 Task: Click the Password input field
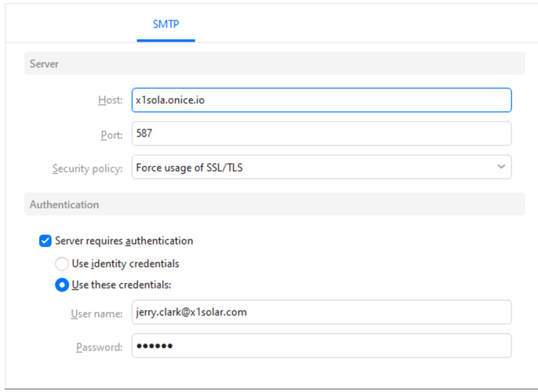(322, 346)
